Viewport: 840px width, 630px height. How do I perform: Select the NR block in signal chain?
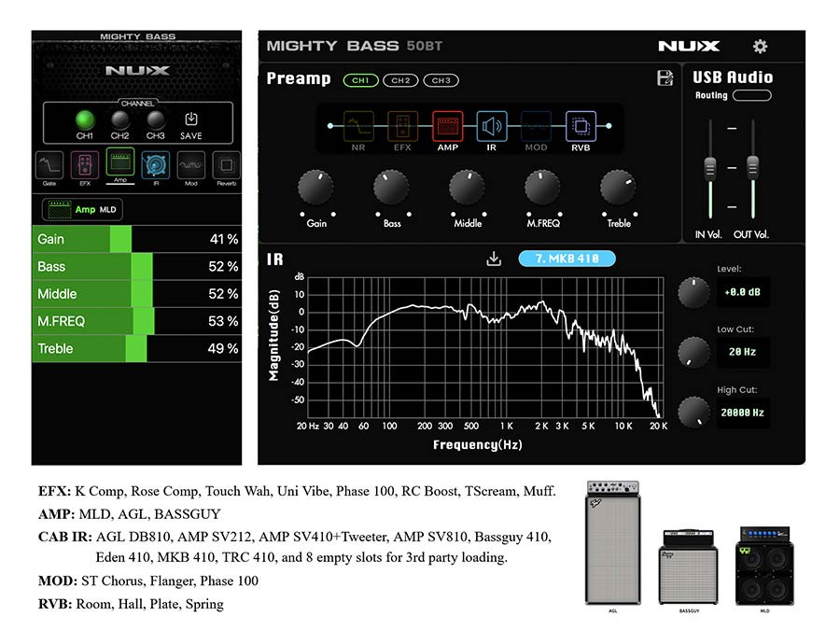(358, 126)
